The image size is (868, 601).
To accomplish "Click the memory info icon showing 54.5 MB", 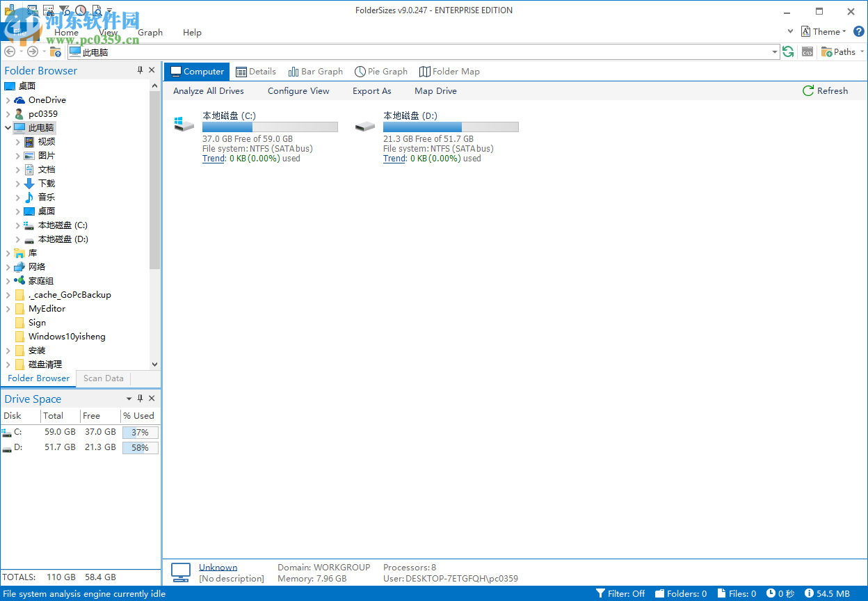I will click(x=811, y=593).
